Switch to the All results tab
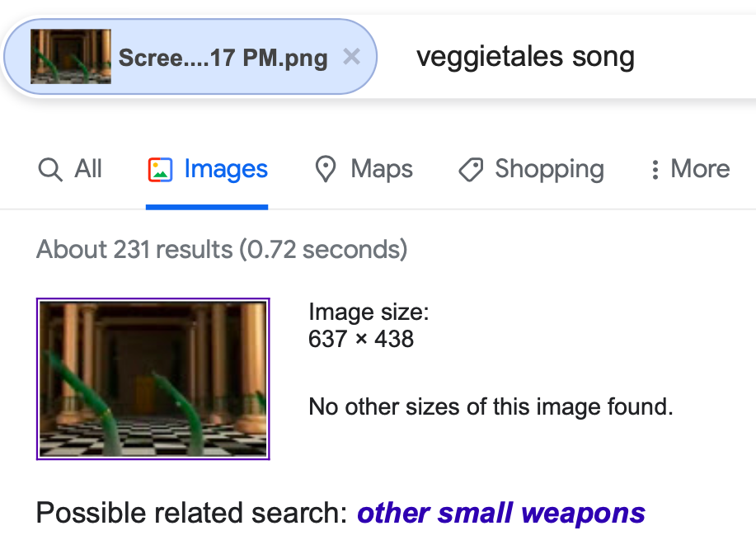The image size is (756, 554). (x=70, y=169)
